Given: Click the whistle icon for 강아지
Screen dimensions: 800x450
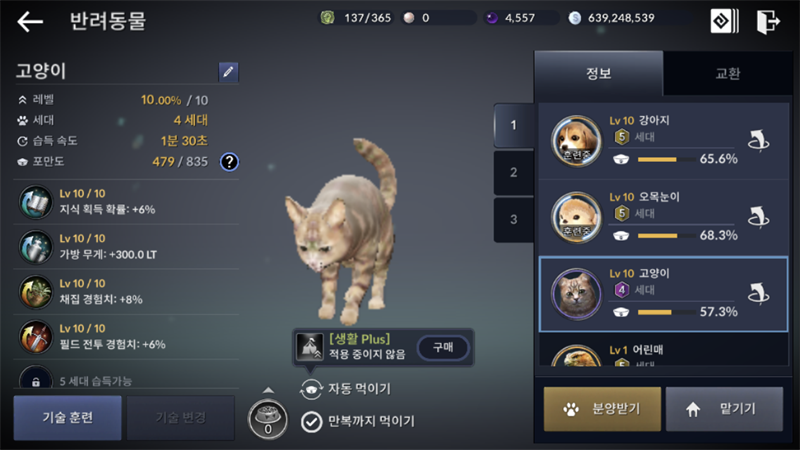Looking at the screenshot, I should [758, 141].
